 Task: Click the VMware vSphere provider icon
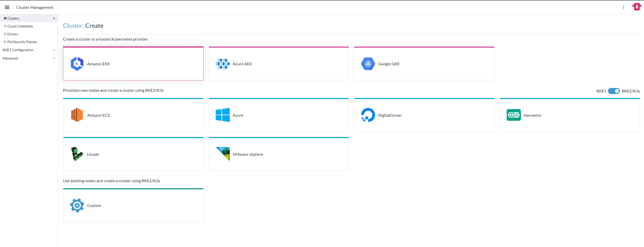(222, 154)
